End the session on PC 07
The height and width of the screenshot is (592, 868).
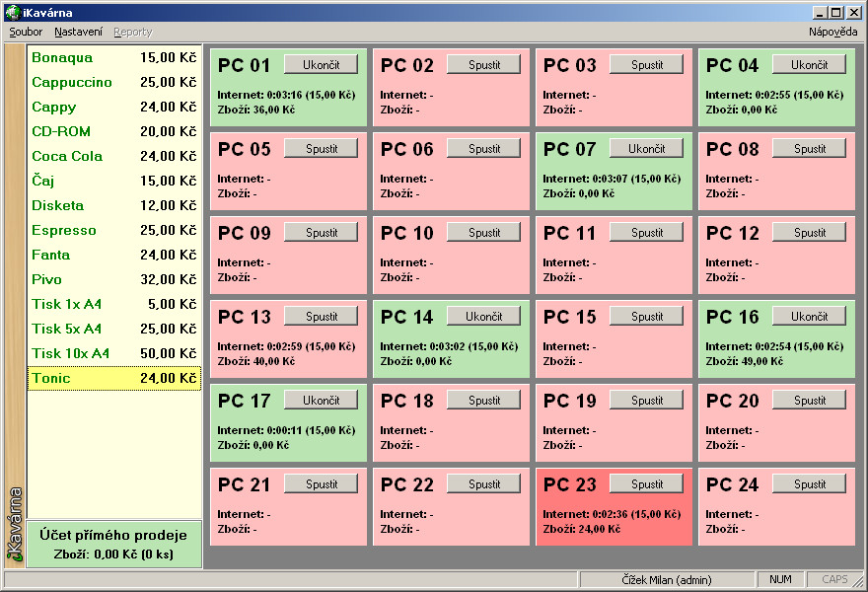(647, 148)
